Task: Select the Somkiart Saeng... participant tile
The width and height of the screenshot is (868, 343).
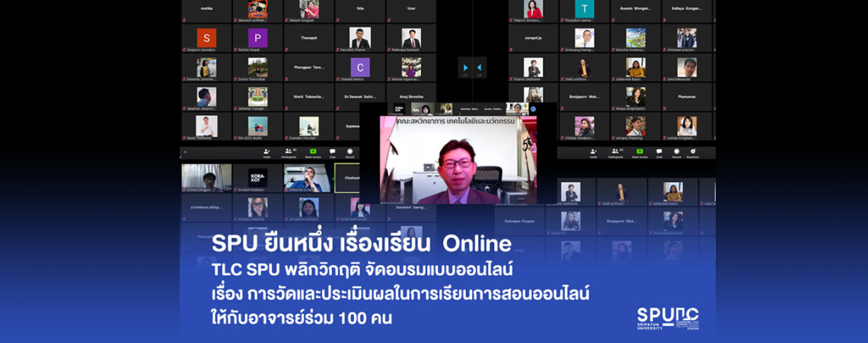Action: (x=411, y=208)
